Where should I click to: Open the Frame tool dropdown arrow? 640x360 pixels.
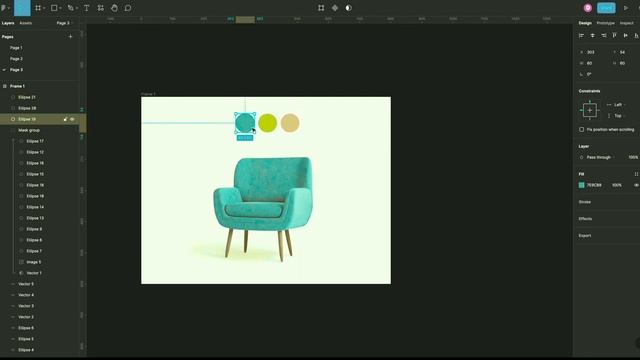tap(44, 8)
